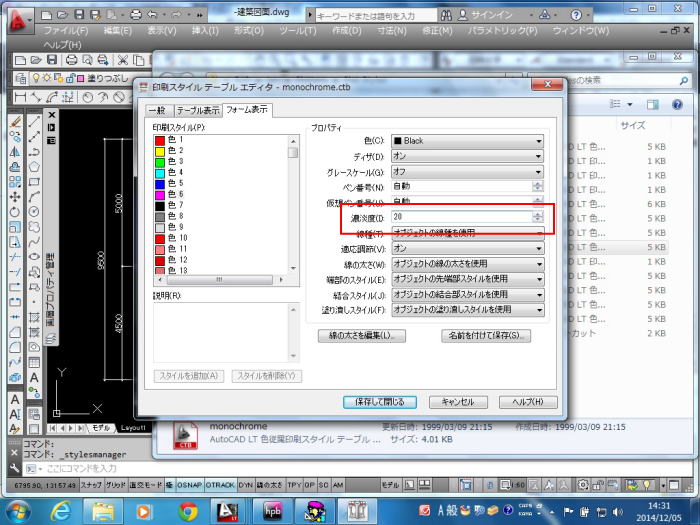Open the 結合スタイル(J) dropdown

(468, 295)
